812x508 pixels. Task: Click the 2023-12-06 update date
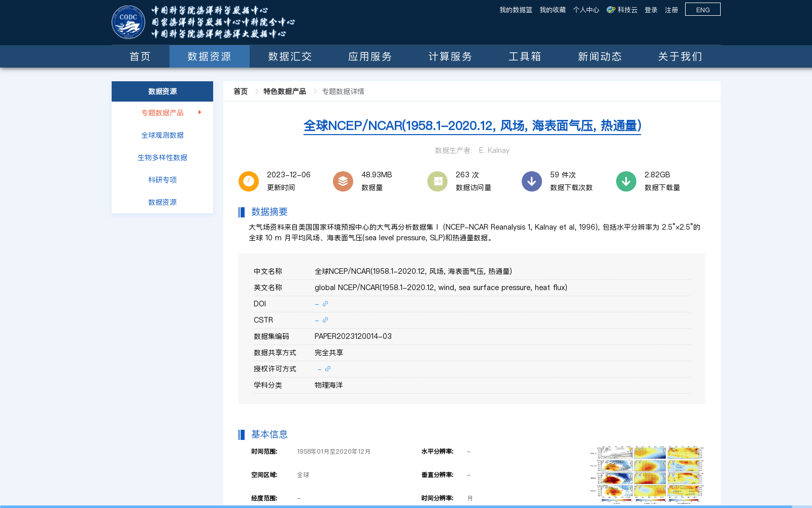(289, 175)
